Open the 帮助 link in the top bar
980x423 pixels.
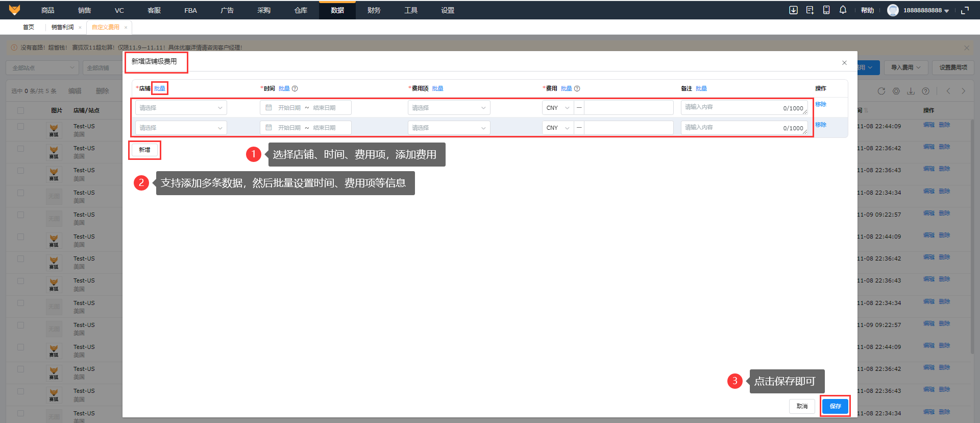[867, 10]
